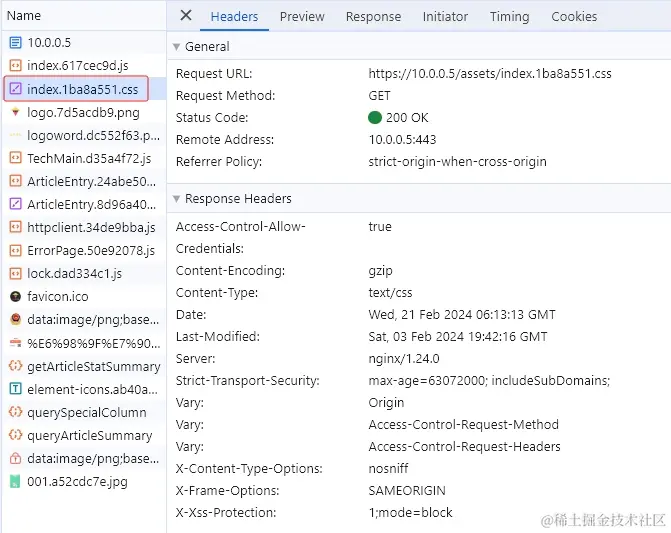
Task: Click the Strict-Transport-Security max-age value
Action: (x=489, y=381)
